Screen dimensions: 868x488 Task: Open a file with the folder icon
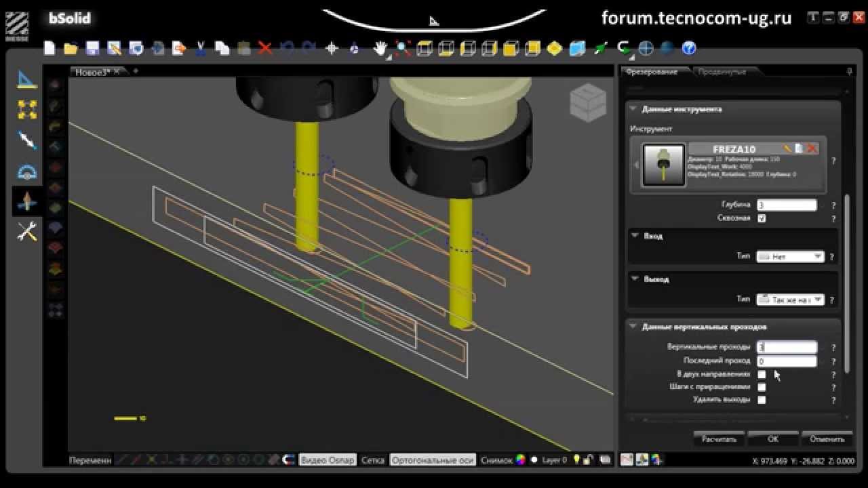[x=71, y=48]
